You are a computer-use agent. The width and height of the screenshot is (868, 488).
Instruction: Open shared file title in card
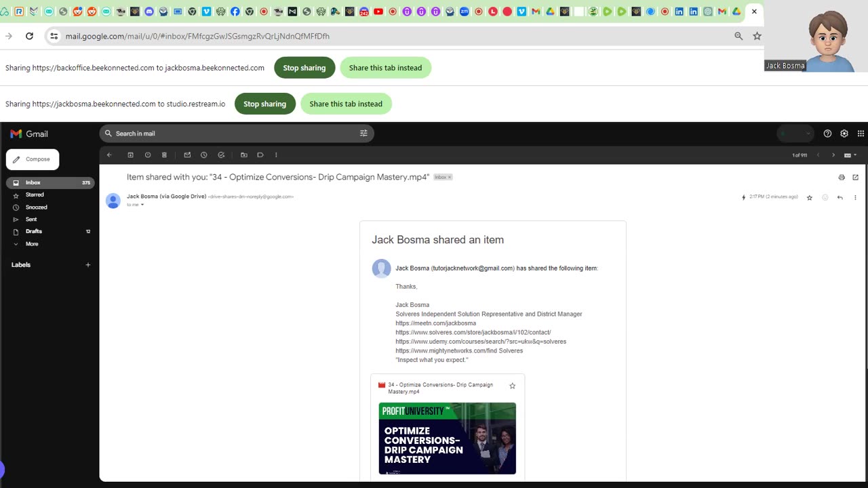(441, 388)
